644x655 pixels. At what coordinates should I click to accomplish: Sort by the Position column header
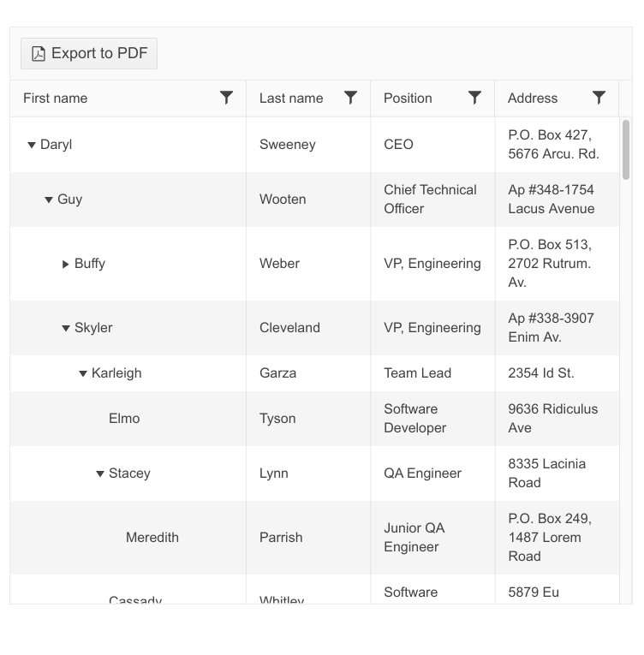[x=408, y=98]
